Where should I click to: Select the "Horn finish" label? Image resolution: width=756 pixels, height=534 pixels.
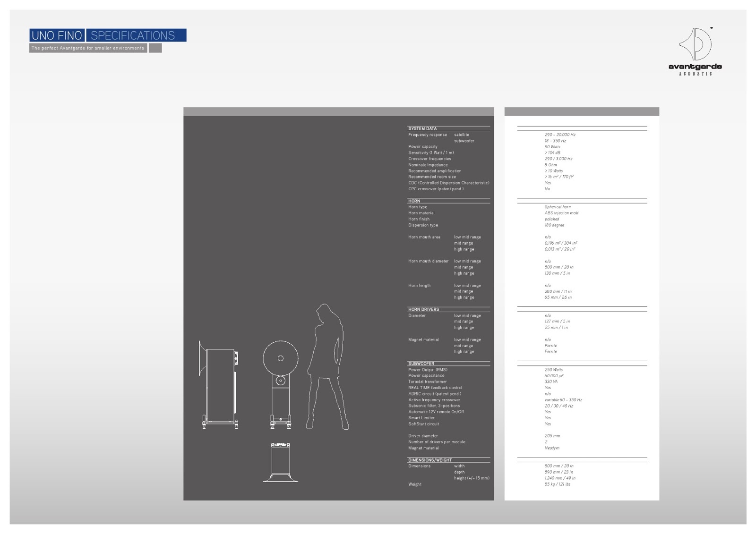(419, 219)
